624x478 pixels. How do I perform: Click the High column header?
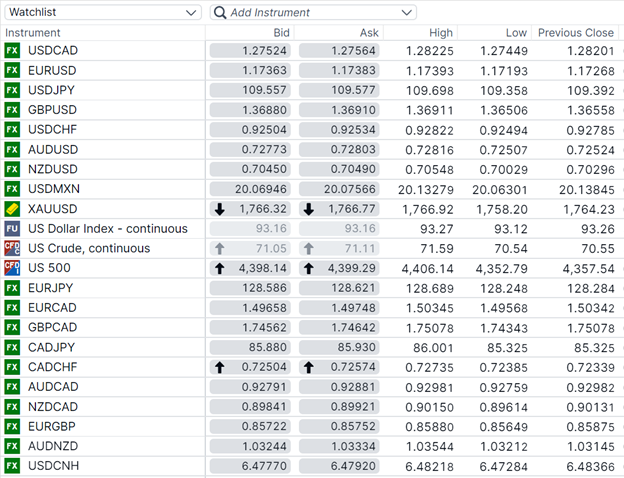(x=440, y=33)
